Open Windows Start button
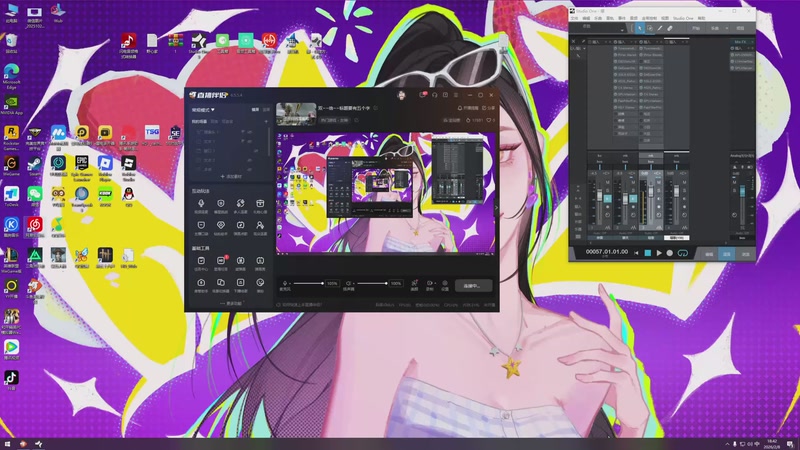The width and height of the screenshot is (800, 450). (x=7, y=444)
